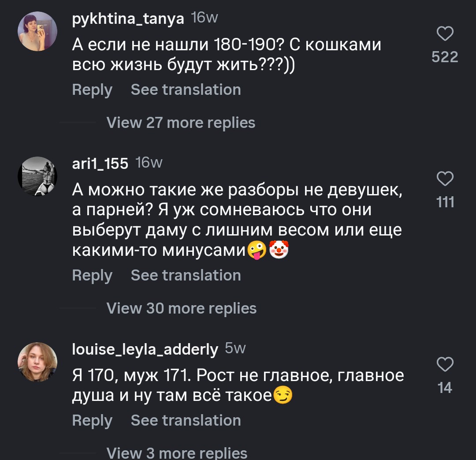Viewport: 476px width, 460px height.
Task: Like louise_leyla_adderly's comment
Action: pos(445,365)
